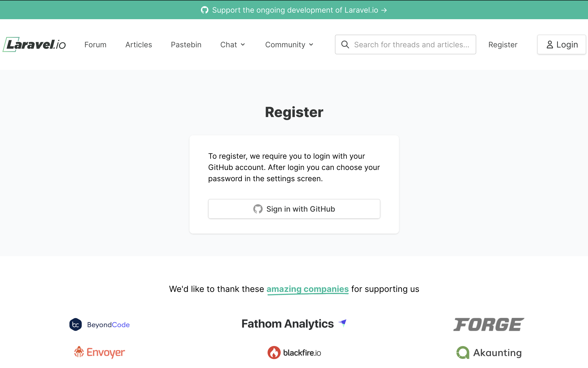The width and height of the screenshot is (588, 368).
Task: Expand the Chat dropdown menu
Action: (232, 44)
